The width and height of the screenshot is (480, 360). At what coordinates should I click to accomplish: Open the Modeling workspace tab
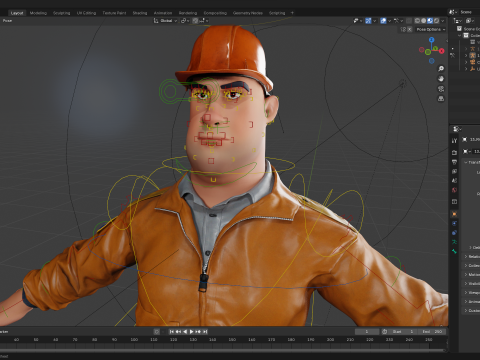38,13
